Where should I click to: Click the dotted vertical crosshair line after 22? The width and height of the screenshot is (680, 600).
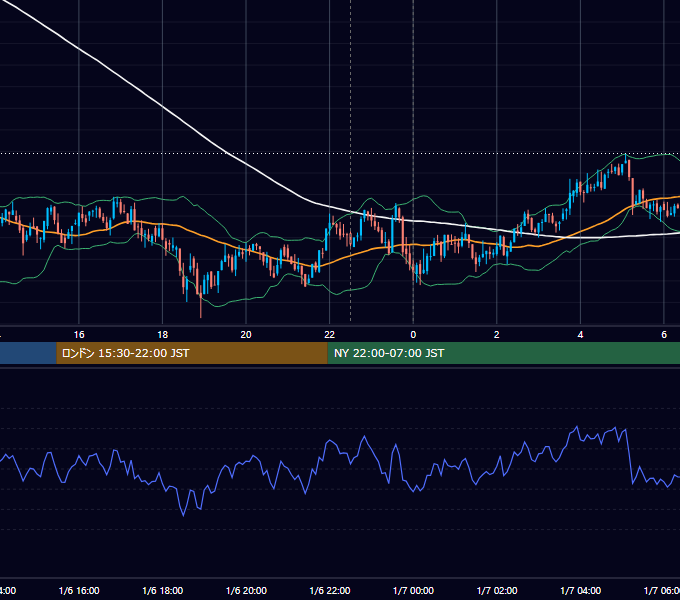coord(350,161)
